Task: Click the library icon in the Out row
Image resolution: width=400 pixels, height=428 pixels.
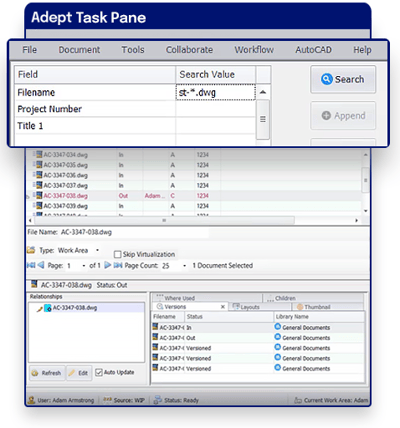Action: tap(278, 337)
